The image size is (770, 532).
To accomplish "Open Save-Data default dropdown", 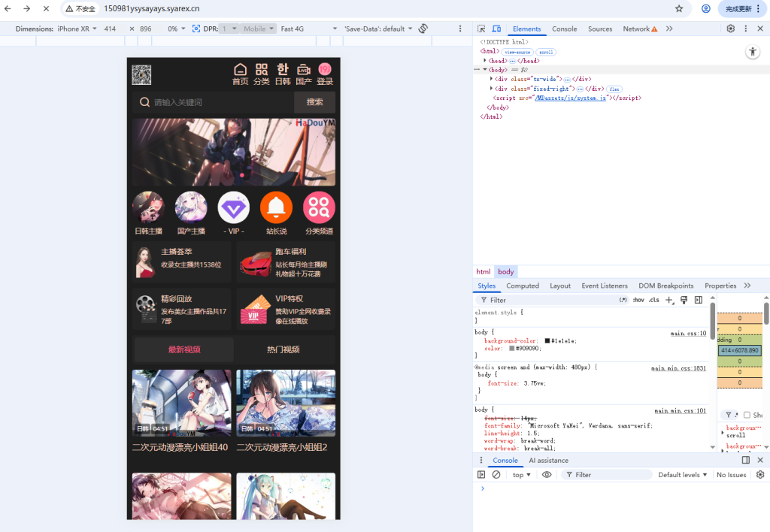I will [379, 29].
